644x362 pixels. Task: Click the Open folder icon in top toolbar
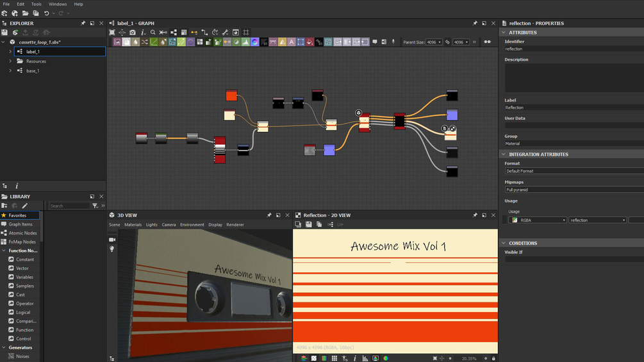[25, 13]
